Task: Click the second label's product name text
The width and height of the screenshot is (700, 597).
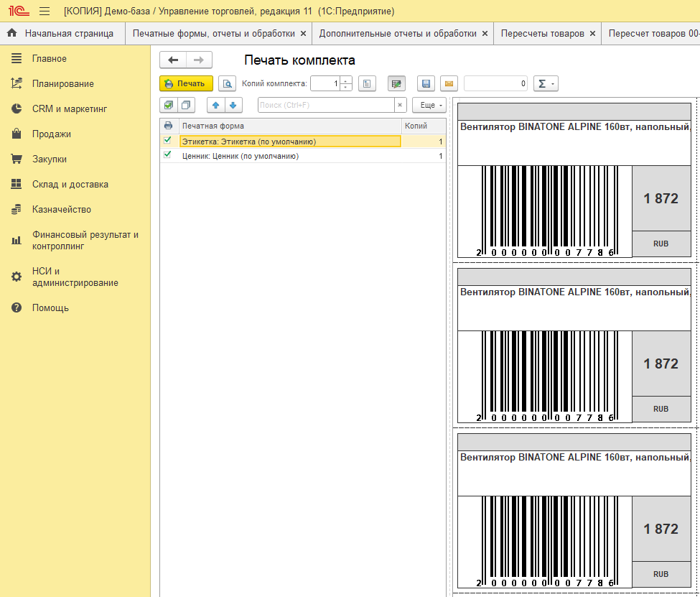Action: (575, 292)
